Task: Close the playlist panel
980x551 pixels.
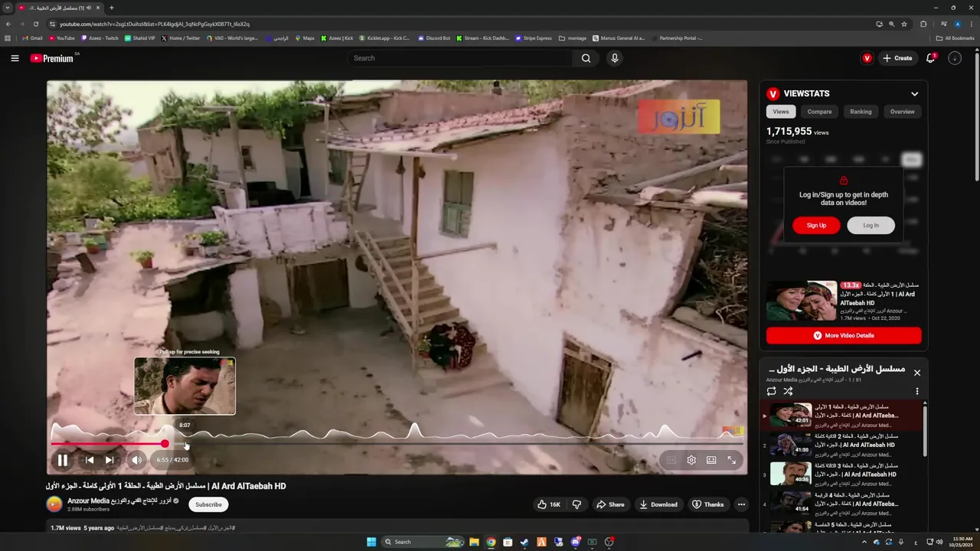Action: (916, 373)
